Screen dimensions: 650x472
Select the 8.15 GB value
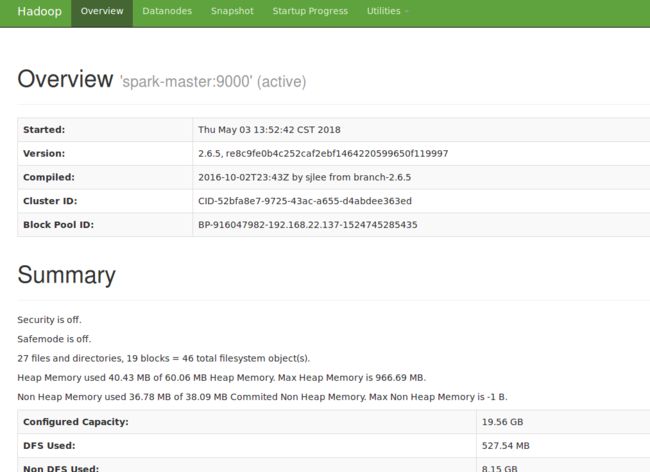[500, 468]
